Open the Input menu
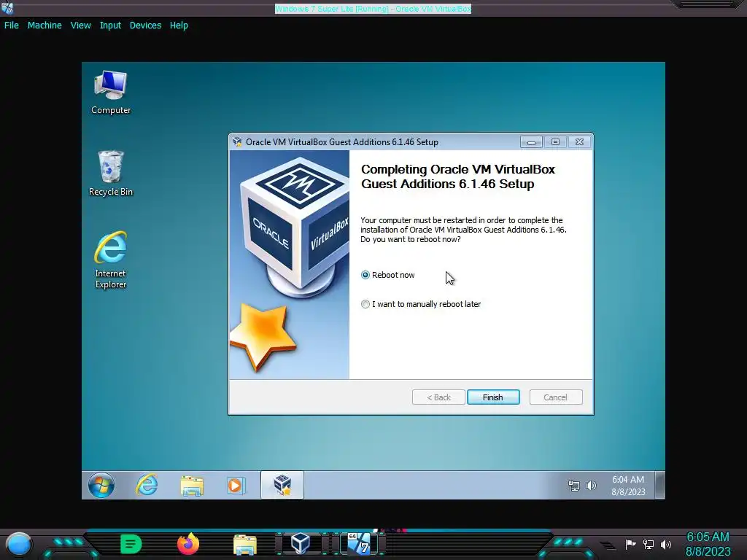Screen dimensions: 747x560 [110, 26]
